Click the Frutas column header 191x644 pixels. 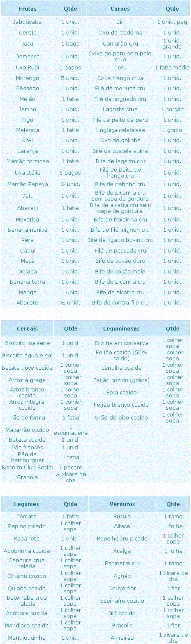[27, 9]
